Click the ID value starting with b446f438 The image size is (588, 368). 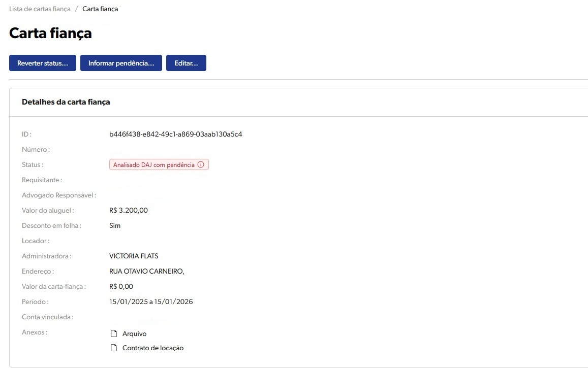coord(175,135)
